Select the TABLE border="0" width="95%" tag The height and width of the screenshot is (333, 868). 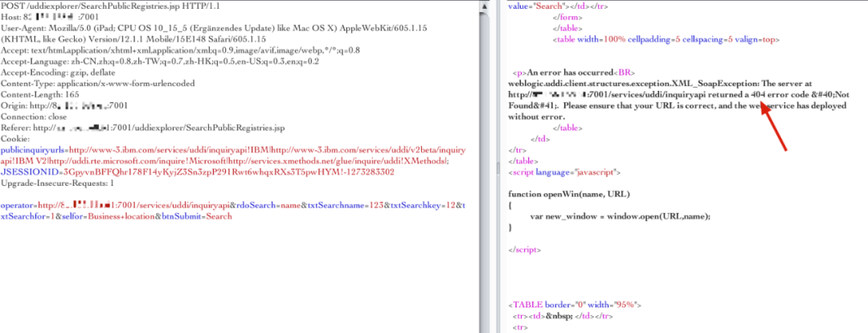click(x=575, y=305)
